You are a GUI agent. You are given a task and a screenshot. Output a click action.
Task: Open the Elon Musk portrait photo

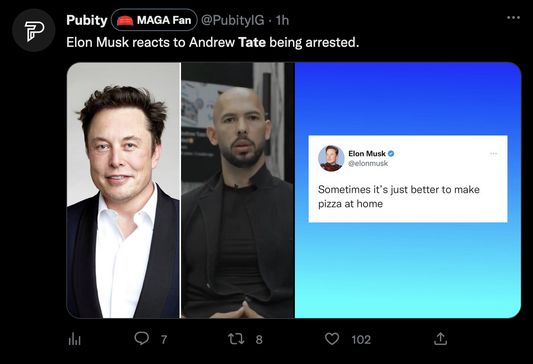[x=123, y=190]
